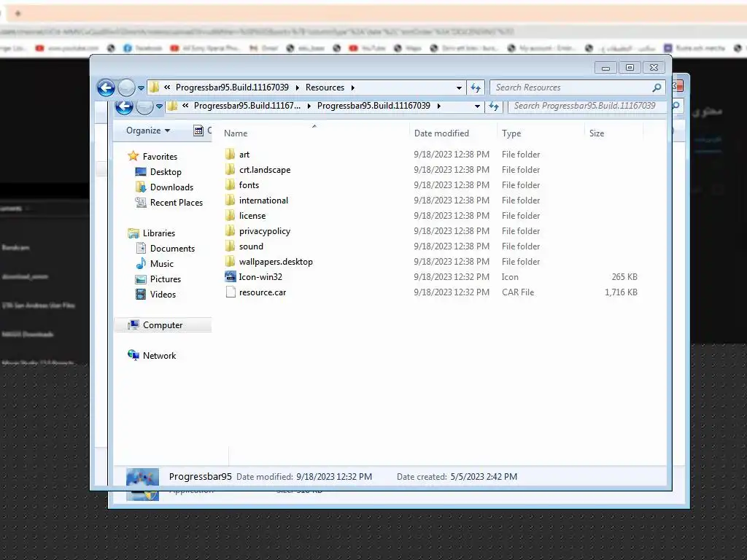The image size is (747, 560).
Task: Open address bar history dropdown in Resources window
Action: tap(459, 87)
